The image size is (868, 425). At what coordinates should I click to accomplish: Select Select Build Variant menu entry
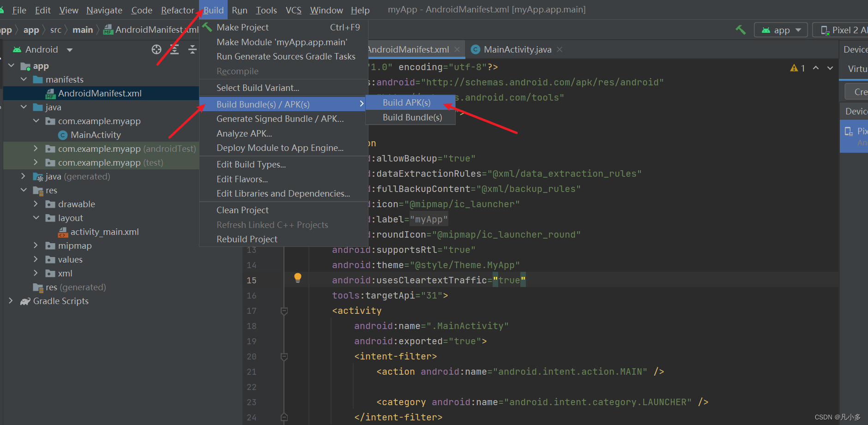tap(283, 88)
